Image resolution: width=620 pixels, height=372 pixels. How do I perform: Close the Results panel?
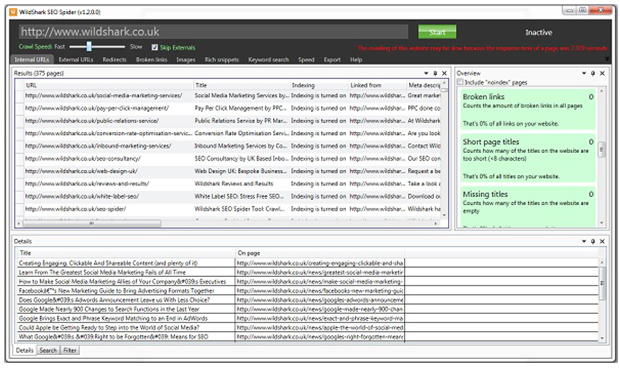[444, 73]
